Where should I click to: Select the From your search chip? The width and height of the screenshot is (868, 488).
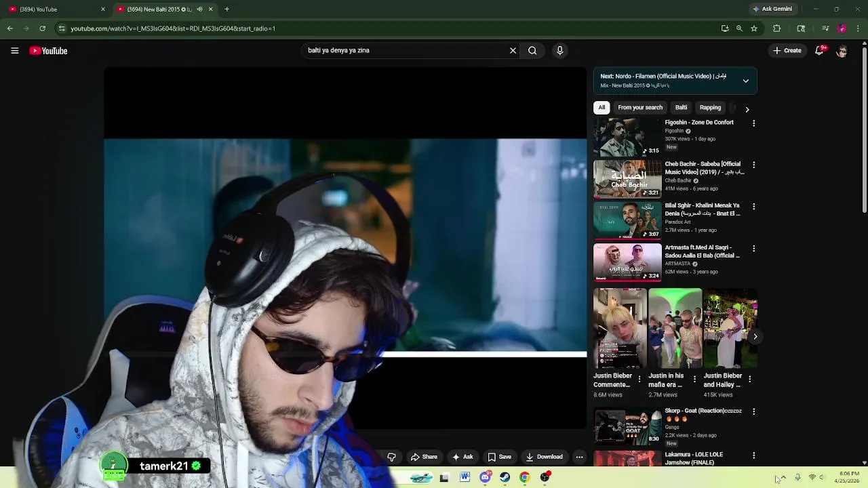click(640, 108)
